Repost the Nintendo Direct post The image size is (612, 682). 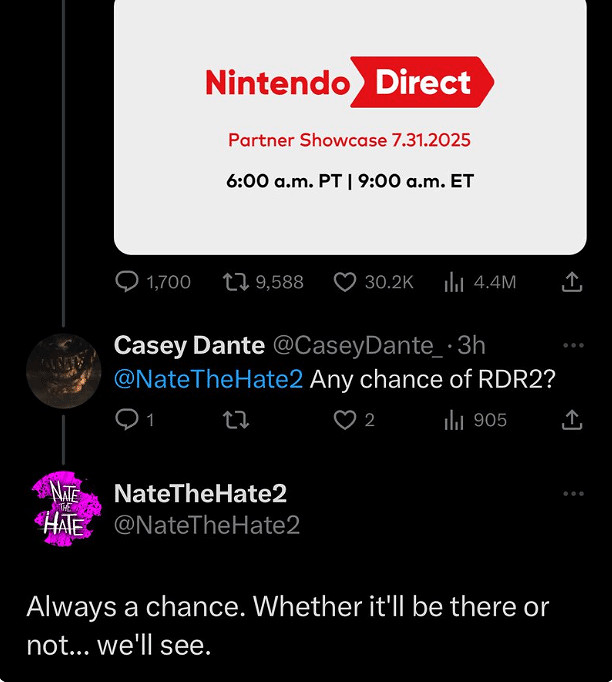pyautogui.click(x=235, y=282)
